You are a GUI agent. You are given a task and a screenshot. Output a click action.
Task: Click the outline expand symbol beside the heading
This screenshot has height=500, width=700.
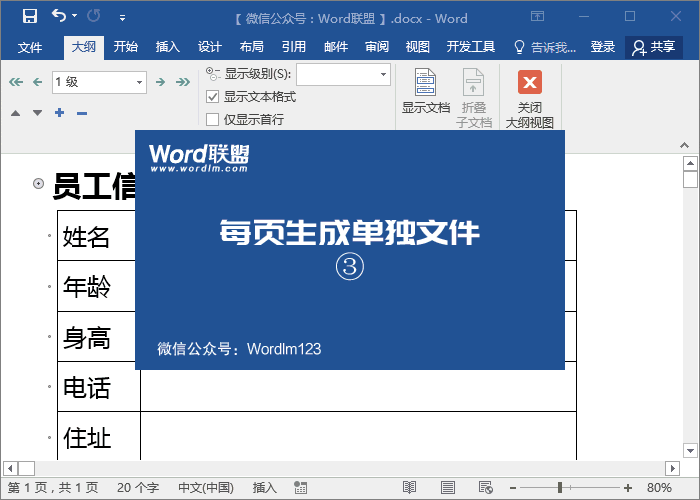click(x=38, y=183)
